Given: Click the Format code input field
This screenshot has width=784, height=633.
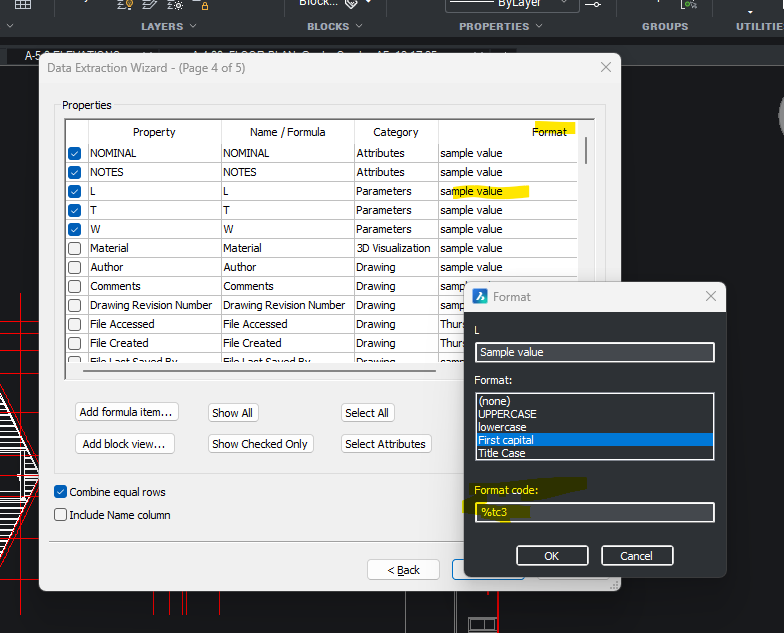Looking at the screenshot, I should [594, 513].
